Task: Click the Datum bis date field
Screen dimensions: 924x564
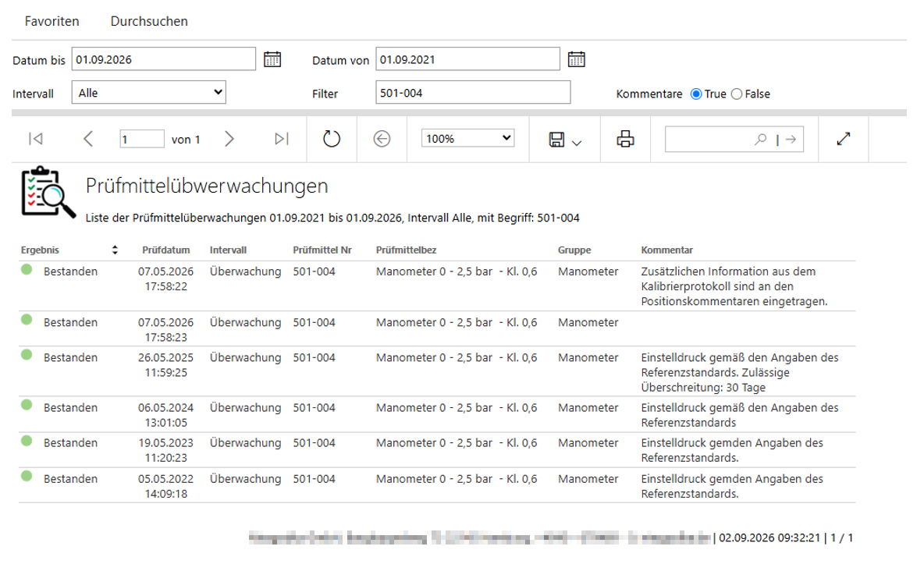Action: coord(164,59)
